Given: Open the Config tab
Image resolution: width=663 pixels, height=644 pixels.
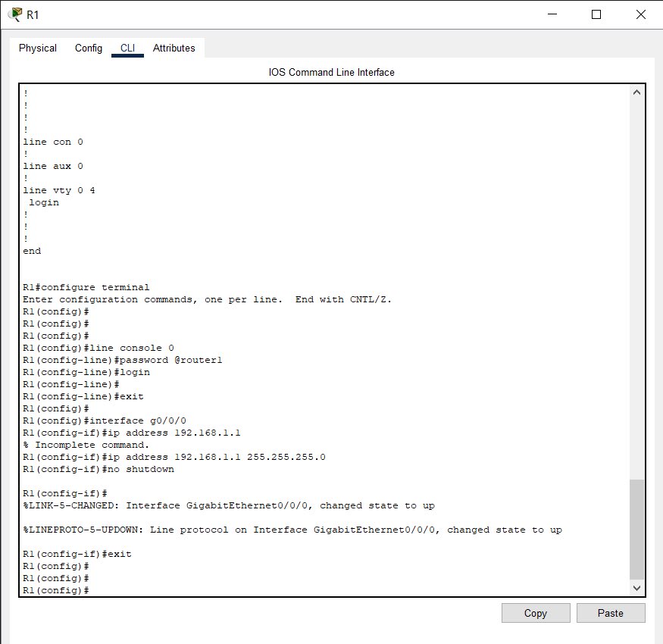Looking at the screenshot, I should [88, 48].
